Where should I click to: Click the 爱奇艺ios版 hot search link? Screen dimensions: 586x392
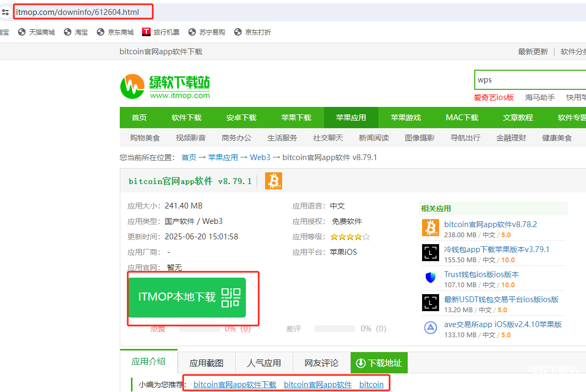tap(494, 97)
